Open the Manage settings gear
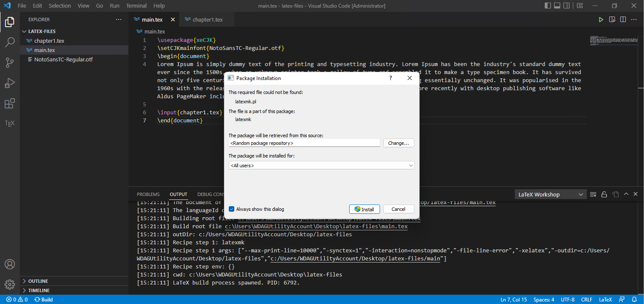Screen dimensions: 644x304 click(x=10, y=284)
